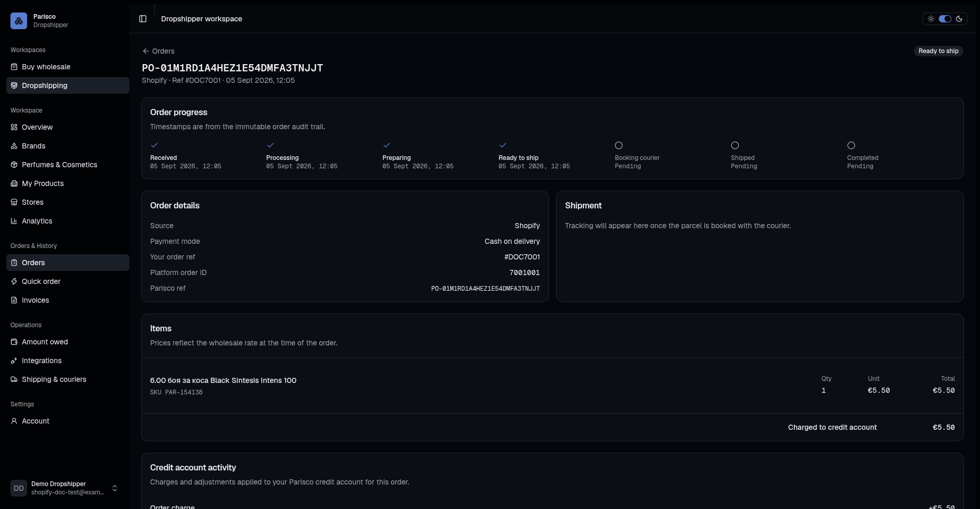The height and width of the screenshot is (509, 980).
Task: Click the moon dark-theme icon
Action: (959, 19)
